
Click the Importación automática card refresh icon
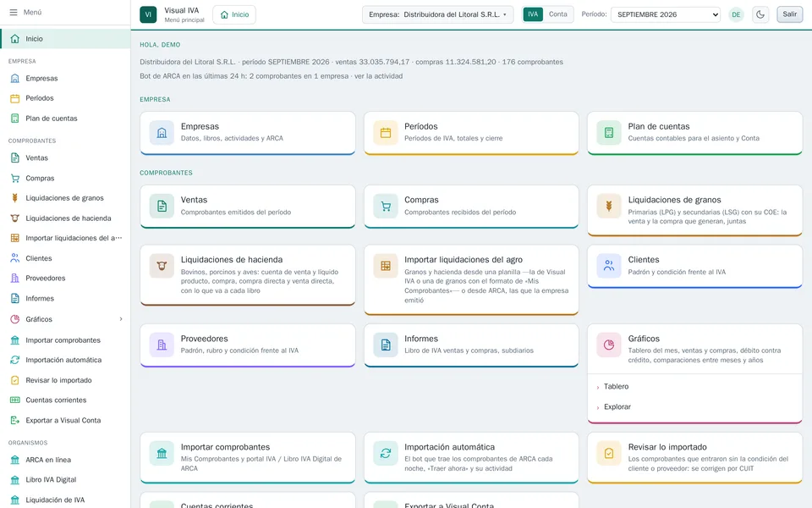click(x=386, y=454)
